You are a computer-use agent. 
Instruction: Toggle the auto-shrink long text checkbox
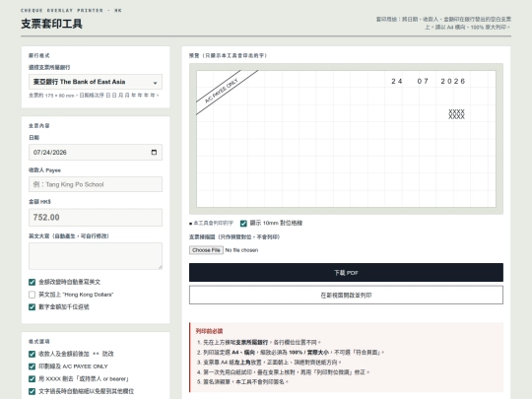point(32,391)
